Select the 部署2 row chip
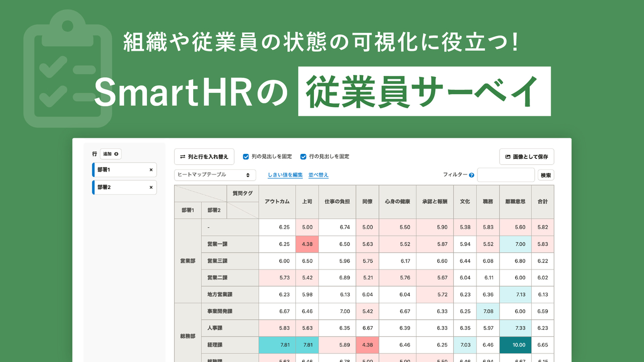 tap(124, 187)
